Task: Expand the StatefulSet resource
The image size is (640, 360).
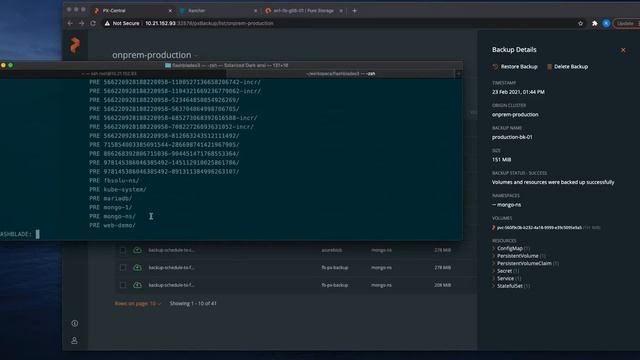Action: [x=493, y=286]
